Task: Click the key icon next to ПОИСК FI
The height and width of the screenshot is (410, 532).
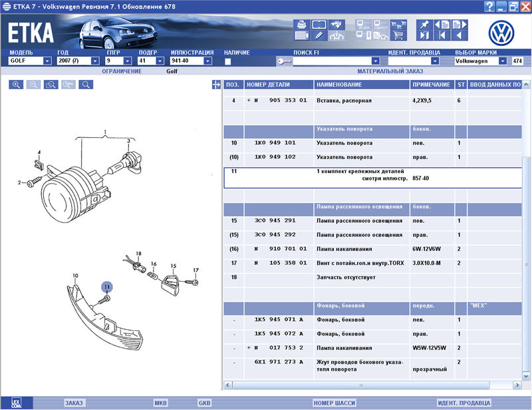Action: (284, 61)
